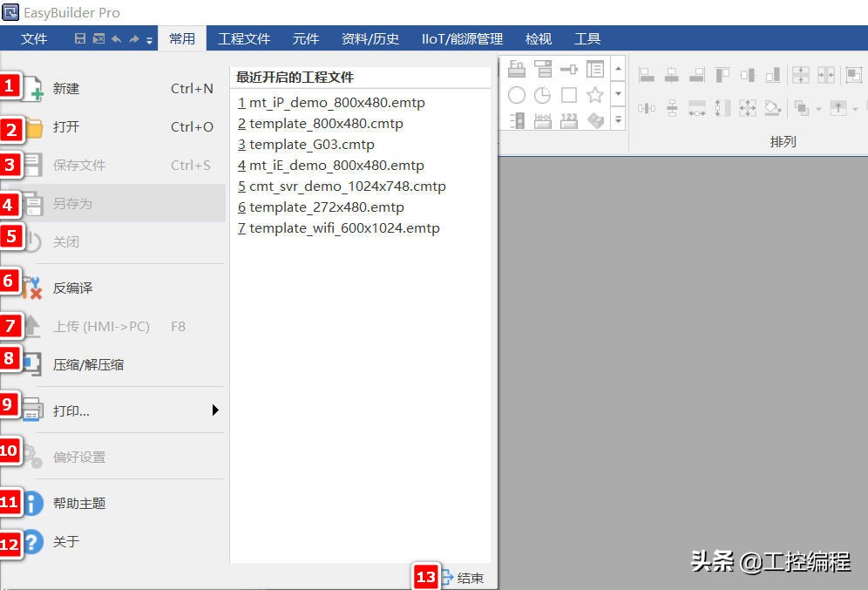Open quick access toolbar customize dropdown
Viewport: 868px width, 590px height.
(150, 40)
